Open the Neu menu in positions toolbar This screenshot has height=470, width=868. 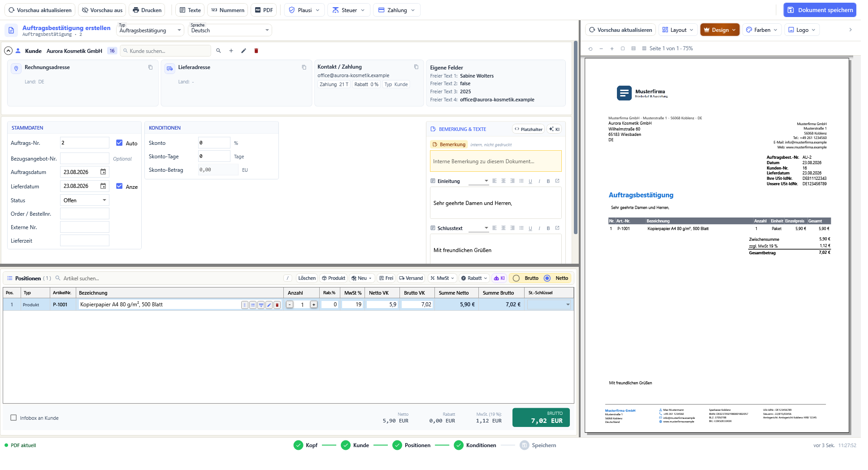point(361,278)
